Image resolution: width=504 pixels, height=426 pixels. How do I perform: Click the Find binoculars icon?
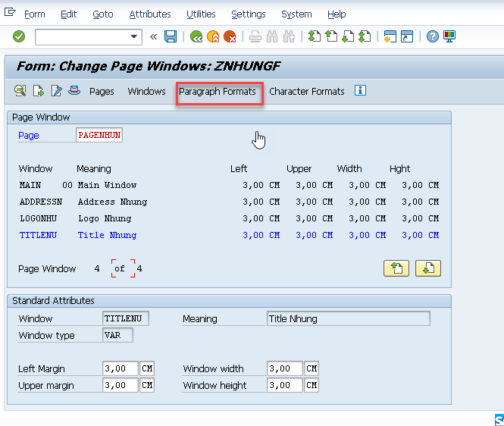coord(272,36)
